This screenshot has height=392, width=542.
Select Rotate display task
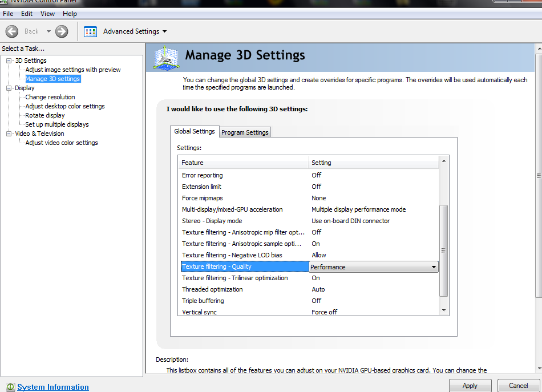pos(45,115)
